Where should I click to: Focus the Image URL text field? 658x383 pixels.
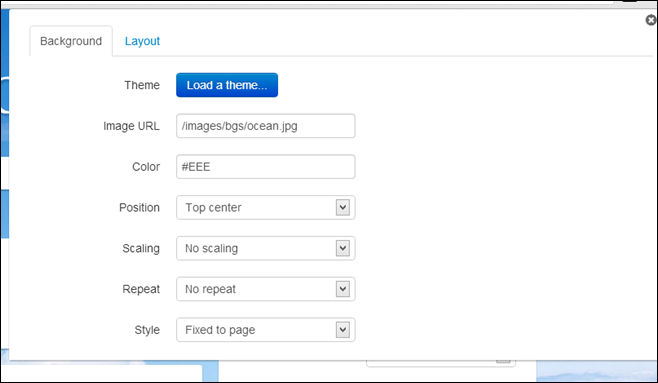(x=266, y=126)
